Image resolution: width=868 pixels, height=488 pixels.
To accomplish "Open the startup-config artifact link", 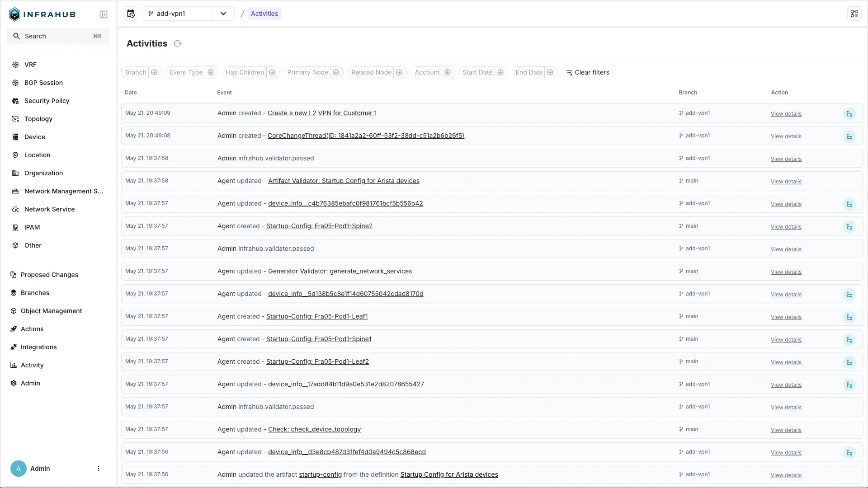I will [x=320, y=474].
